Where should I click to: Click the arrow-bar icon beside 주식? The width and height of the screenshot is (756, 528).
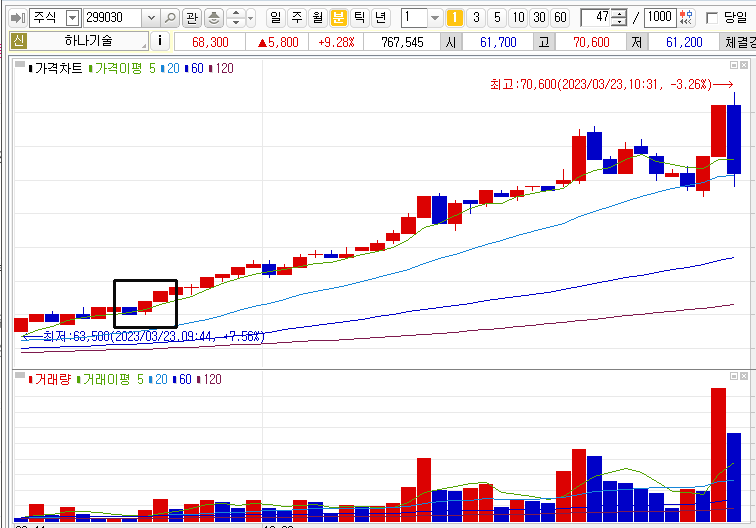click(x=17, y=18)
